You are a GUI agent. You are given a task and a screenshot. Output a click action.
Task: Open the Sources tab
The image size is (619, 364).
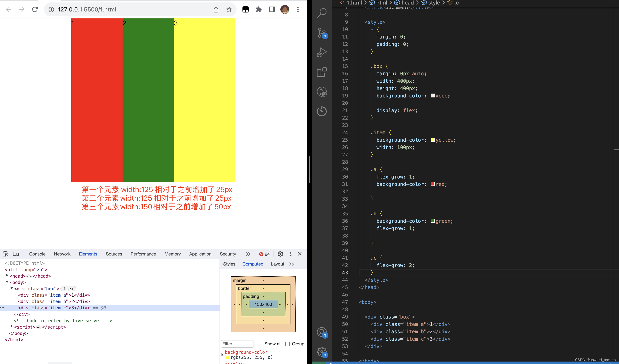[114, 254]
